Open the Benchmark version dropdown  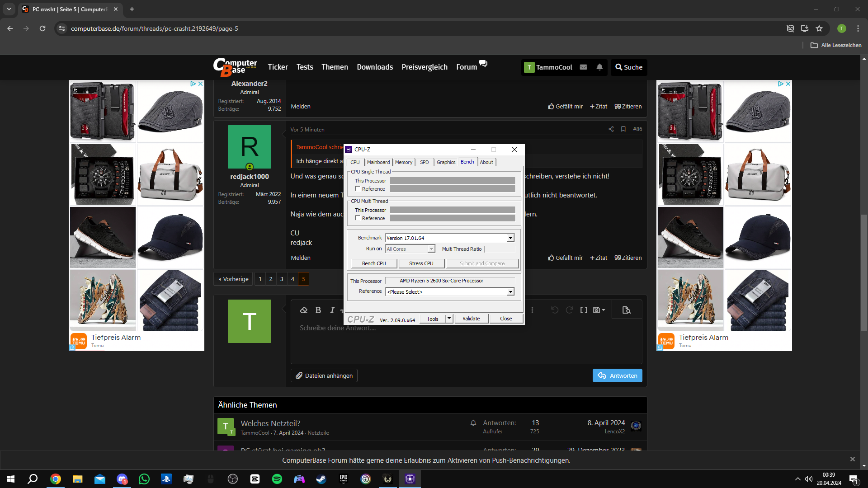[510, 238]
